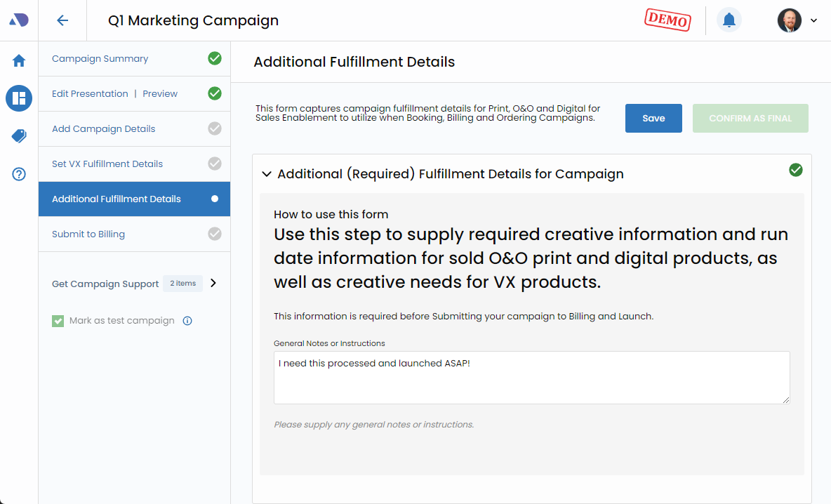Screen dimensions: 831x504
Task: Go to Campaign Summary step
Action: tap(100, 59)
